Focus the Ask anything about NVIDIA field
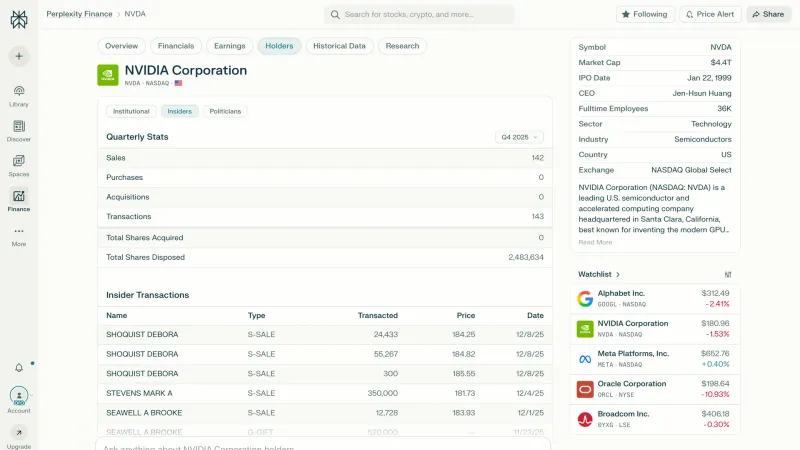 click(x=323, y=445)
